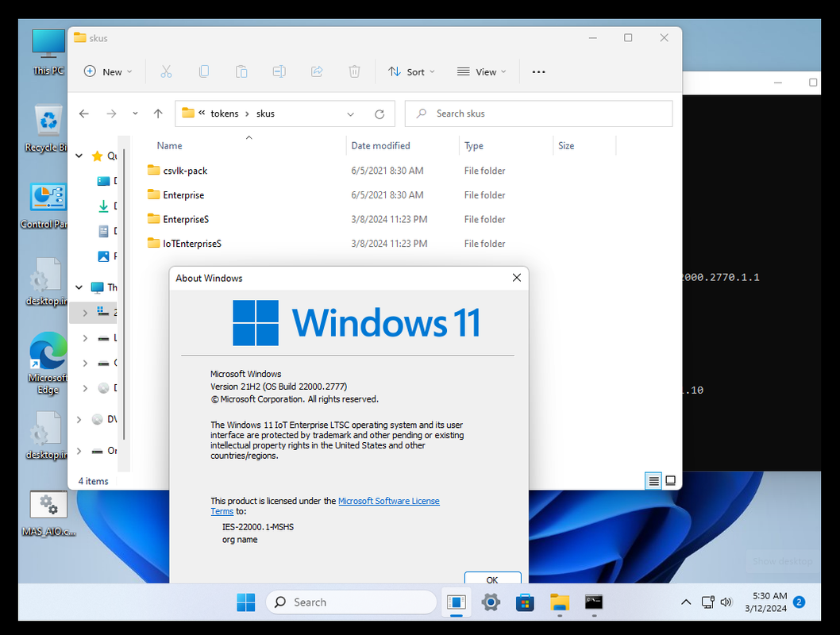Open Microsoft Edge desktop shortcut

[x=48, y=363]
